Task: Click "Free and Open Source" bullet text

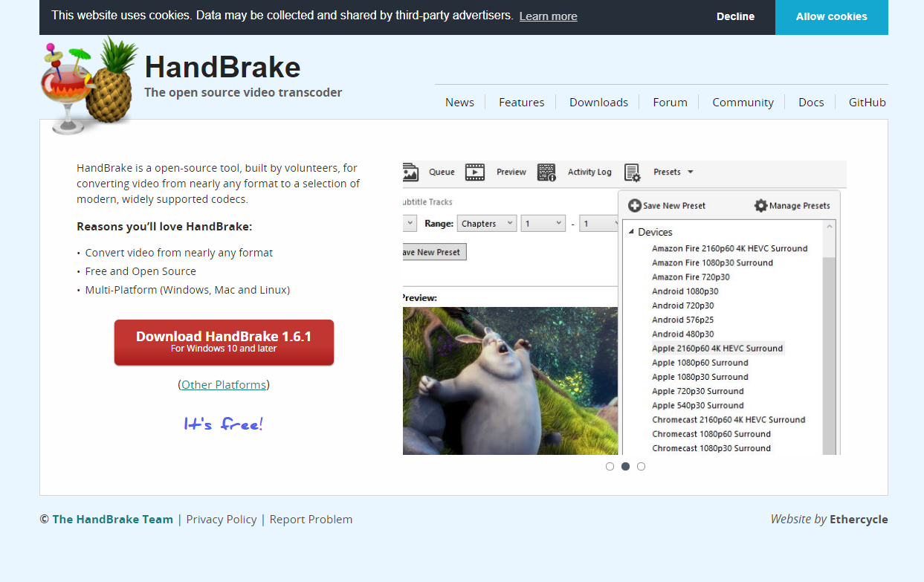Action: click(140, 271)
